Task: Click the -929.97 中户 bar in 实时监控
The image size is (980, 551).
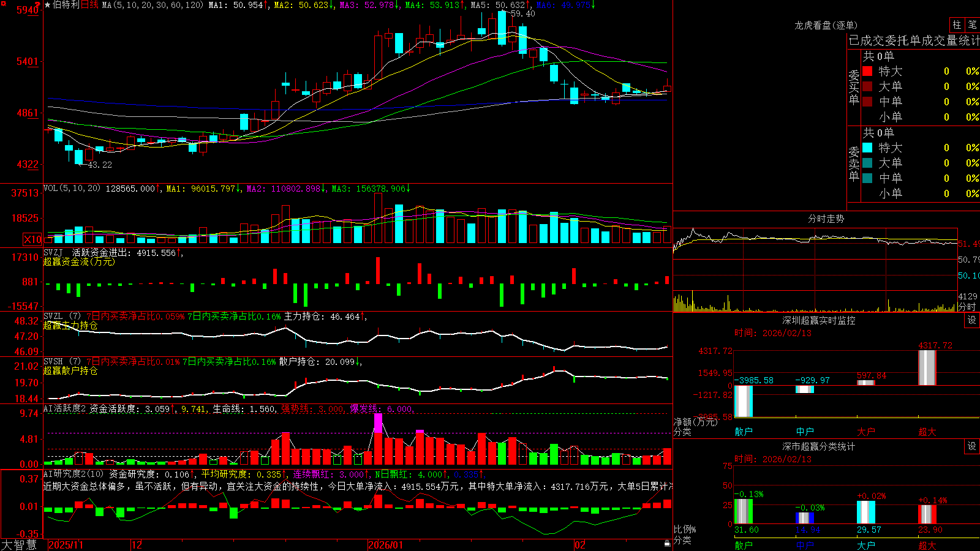Action: click(805, 389)
